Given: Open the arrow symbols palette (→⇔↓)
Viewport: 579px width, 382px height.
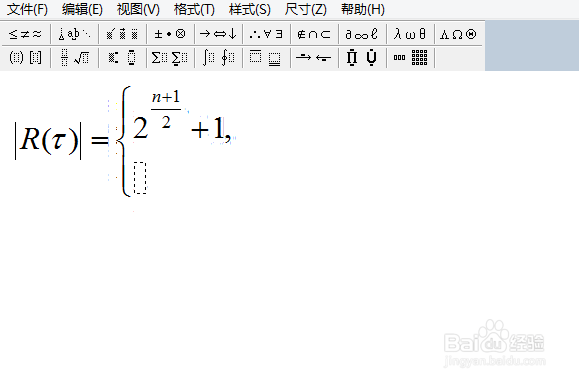Looking at the screenshot, I should (x=218, y=34).
